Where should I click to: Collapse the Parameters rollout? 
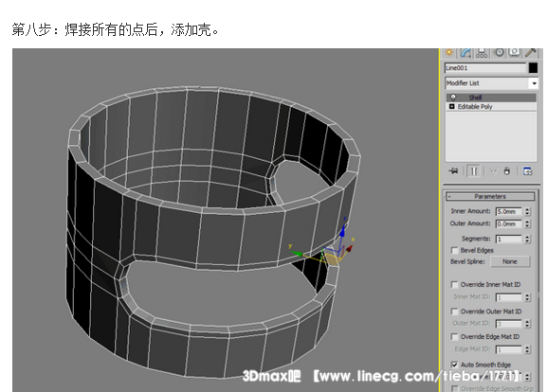pos(490,197)
